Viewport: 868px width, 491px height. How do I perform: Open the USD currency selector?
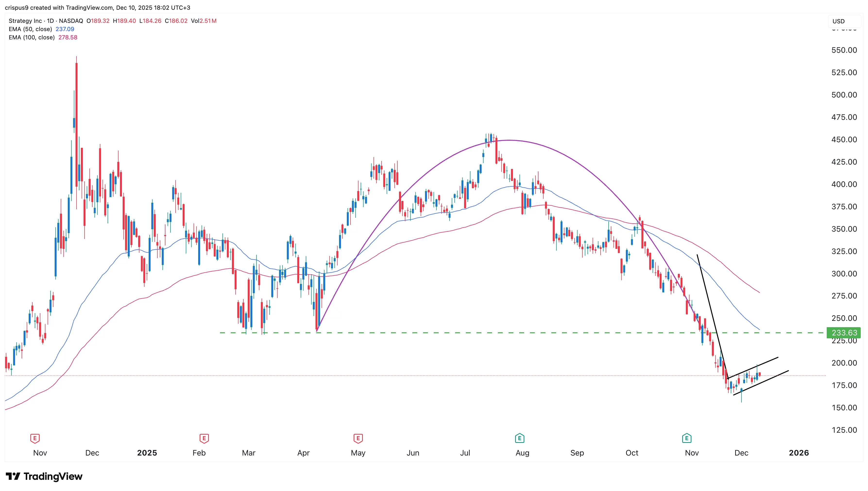click(x=838, y=21)
